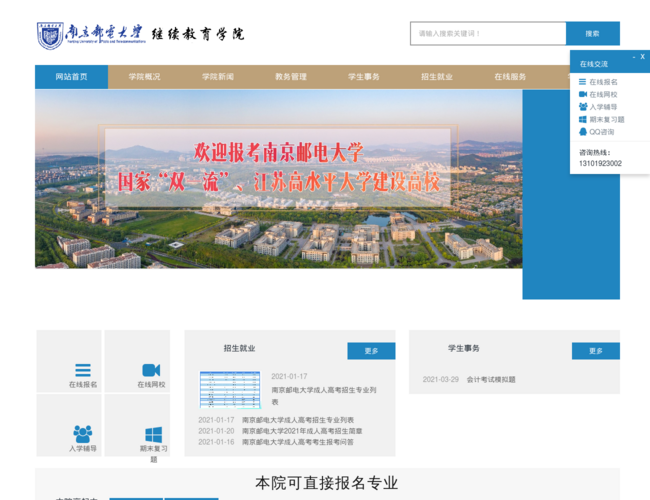Click the university crest logo
This screenshot has height=500, width=650.
point(50,36)
